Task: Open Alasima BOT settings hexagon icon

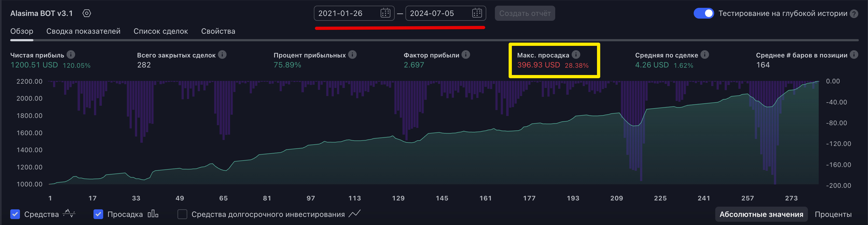Action: [x=86, y=13]
